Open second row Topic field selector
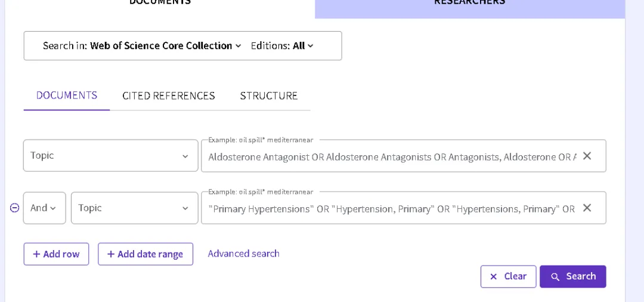Image resolution: width=644 pixels, height=302 pixels. click(134, 208)
